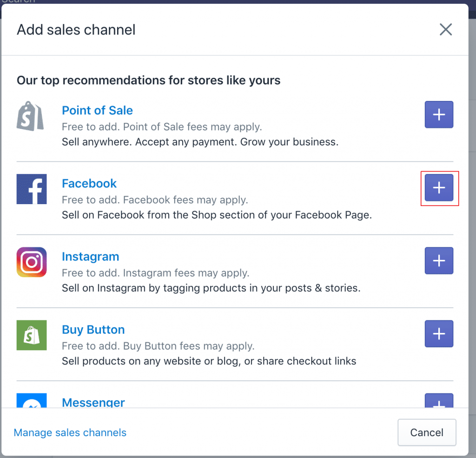Screen dimensions: 476x458
Task: Select the Messenger title link
Action: click(x=93, y=402)
